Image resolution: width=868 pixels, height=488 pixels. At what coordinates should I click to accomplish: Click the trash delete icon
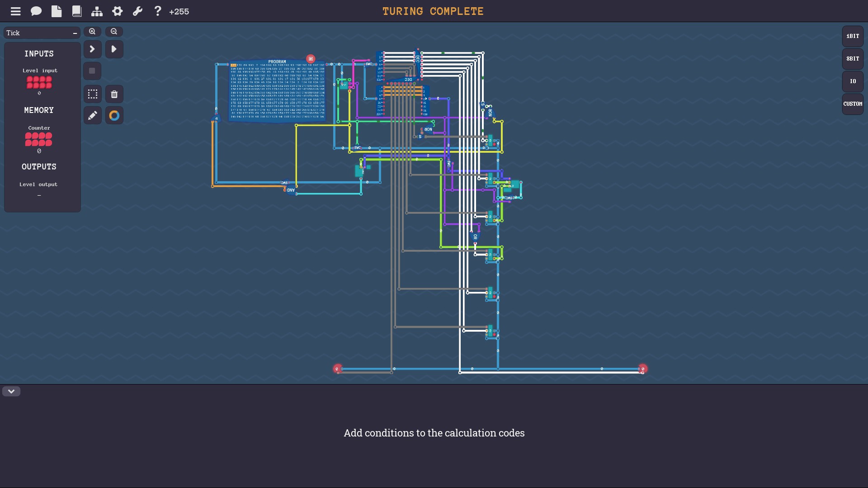tap(114, 94)
